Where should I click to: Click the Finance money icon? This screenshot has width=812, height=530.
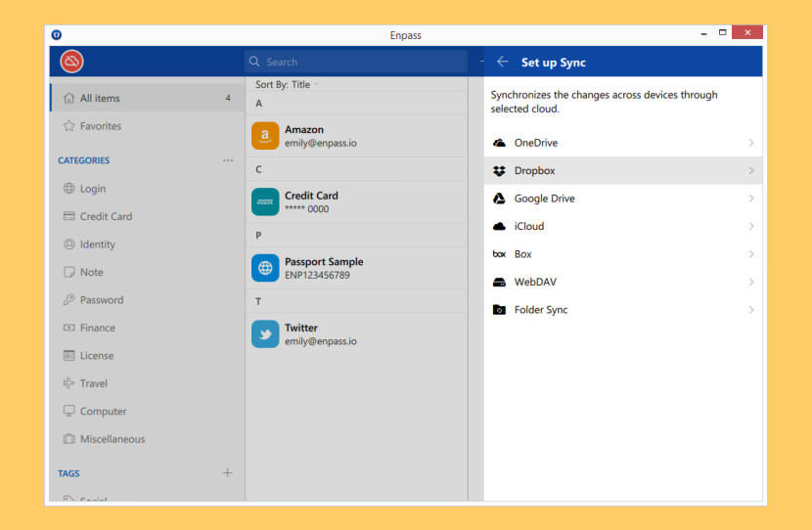[x=68, y=328]
